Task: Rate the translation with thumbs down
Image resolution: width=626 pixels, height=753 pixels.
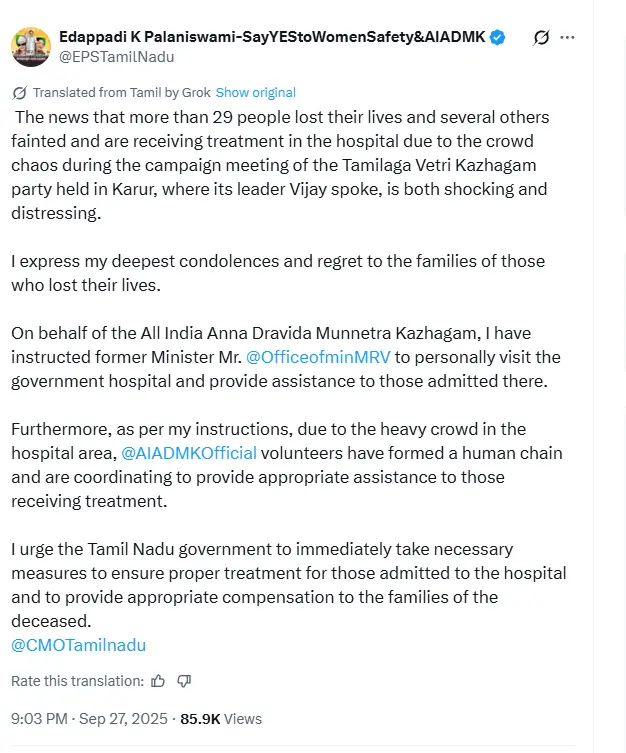Action: pyautogui.click(x=184, y=681)
